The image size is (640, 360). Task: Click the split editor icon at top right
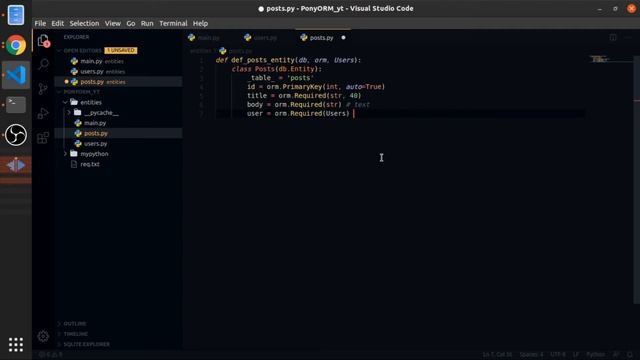pyautogui.click(x=613, y=38)
